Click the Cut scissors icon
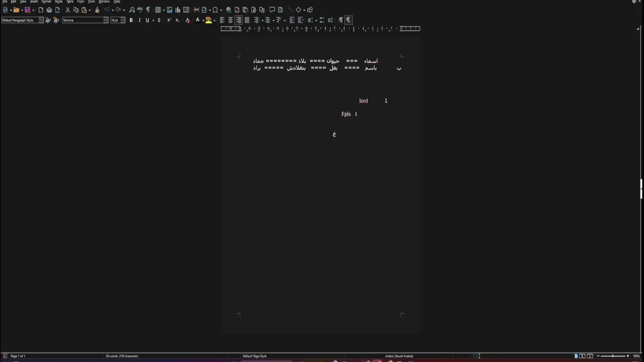The width and height of the screenshot is (644, 362). tap(67, 10)
